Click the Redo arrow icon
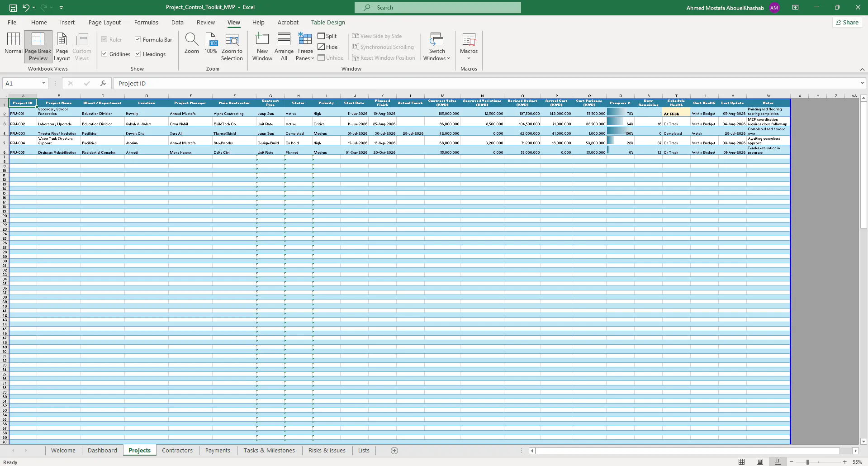Screen dimensions: 868x466 (44, 8)
